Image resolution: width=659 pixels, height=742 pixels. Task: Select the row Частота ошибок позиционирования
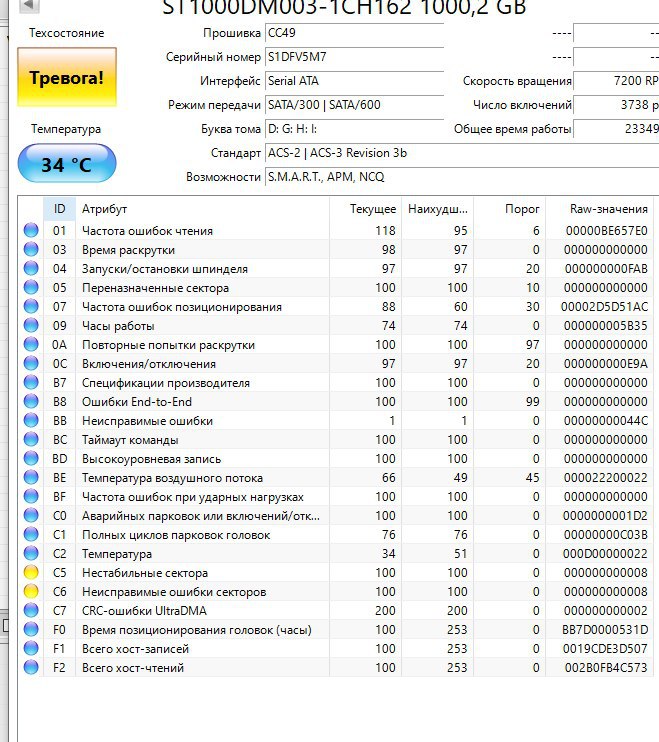[336, 307]
